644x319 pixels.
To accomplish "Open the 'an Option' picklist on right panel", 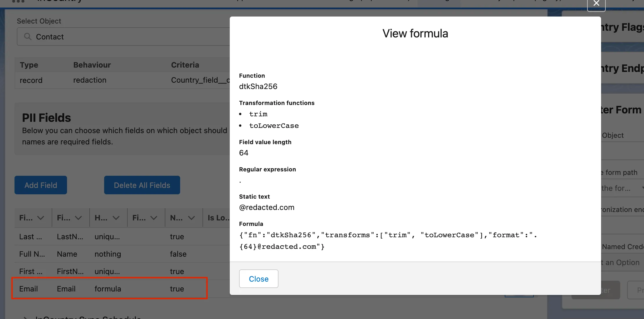I will tap(621, 262).
